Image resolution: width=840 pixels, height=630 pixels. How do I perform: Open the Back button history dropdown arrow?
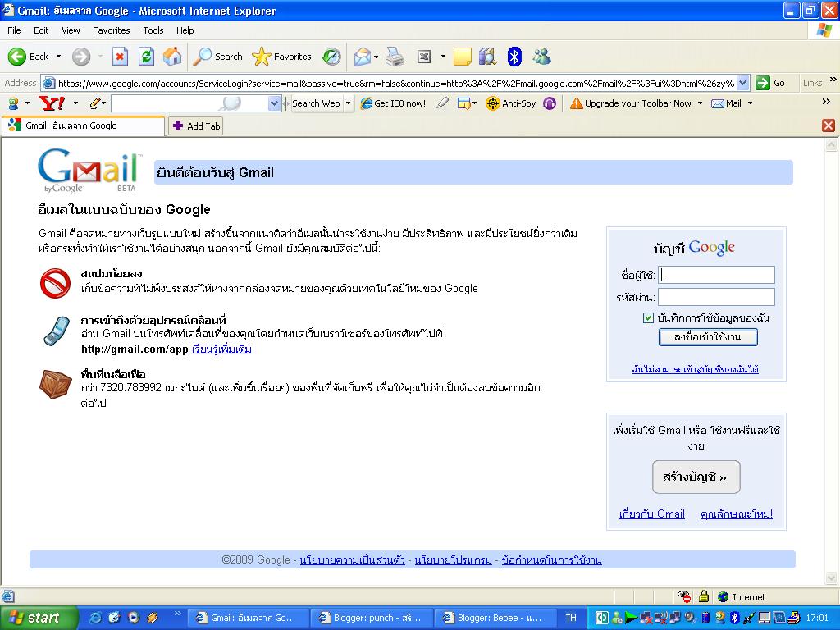(58, 57)
